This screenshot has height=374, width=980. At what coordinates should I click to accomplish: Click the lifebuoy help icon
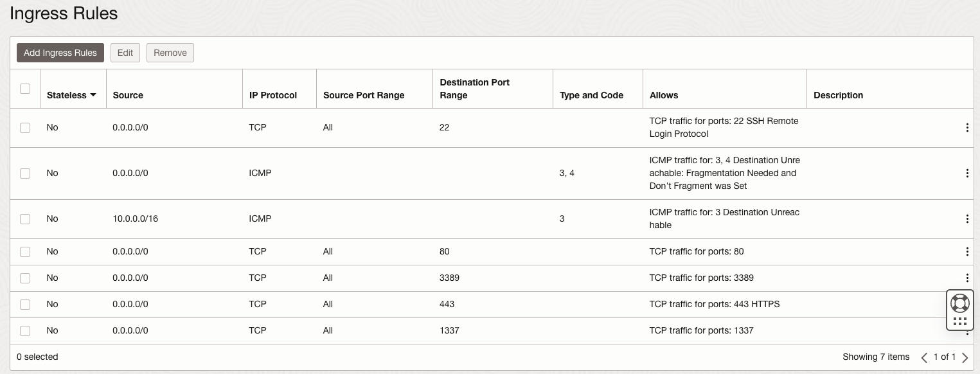click(959, 303)
